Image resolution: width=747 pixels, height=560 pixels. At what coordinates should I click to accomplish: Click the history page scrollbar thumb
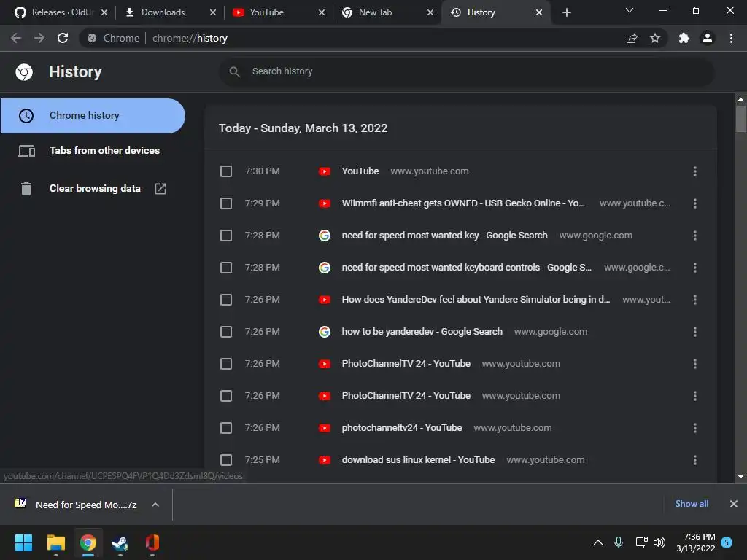click(740, 119)
